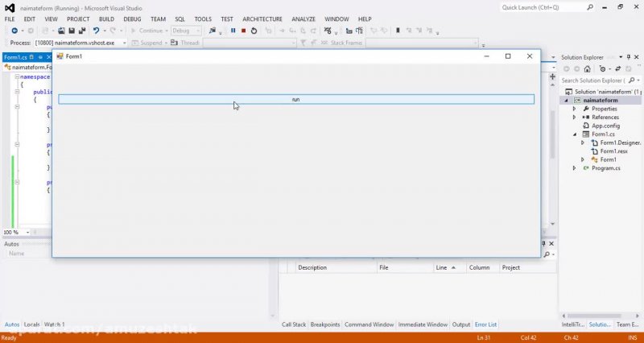Stop debugging with the red square icon
This screenshot has height=343, width=644.
pos(243,31)
